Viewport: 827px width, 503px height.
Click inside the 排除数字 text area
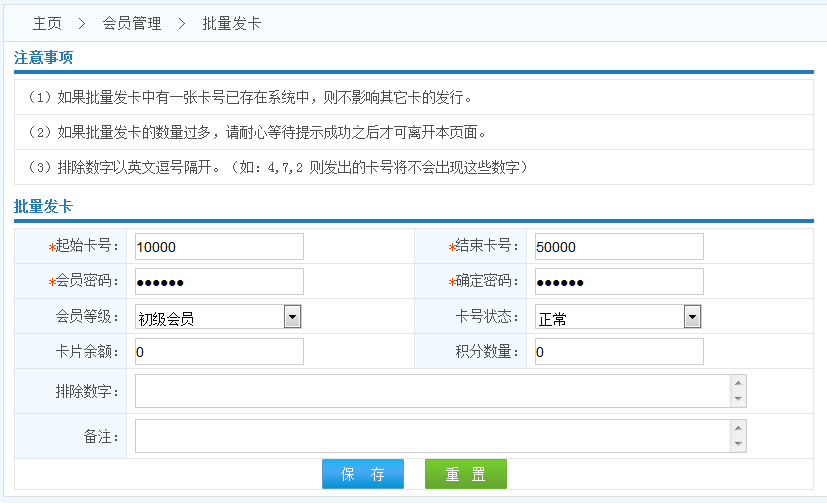(432, 392)
